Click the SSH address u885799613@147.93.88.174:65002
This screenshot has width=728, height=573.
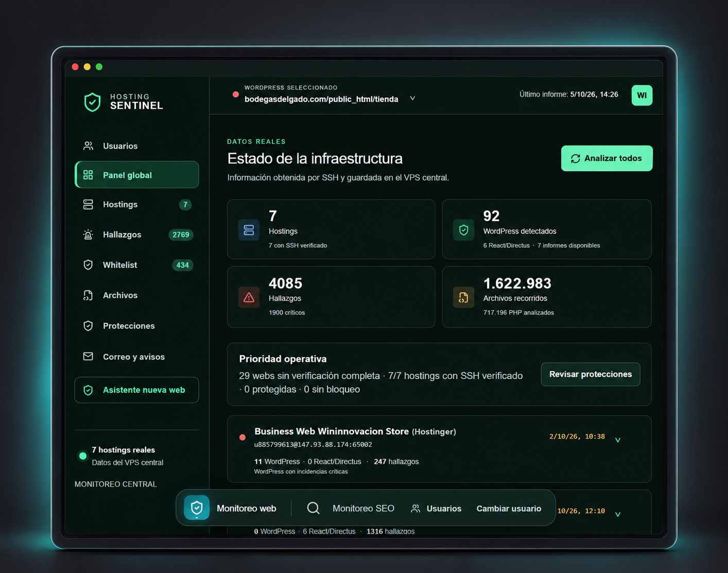(x=313, y=444)
